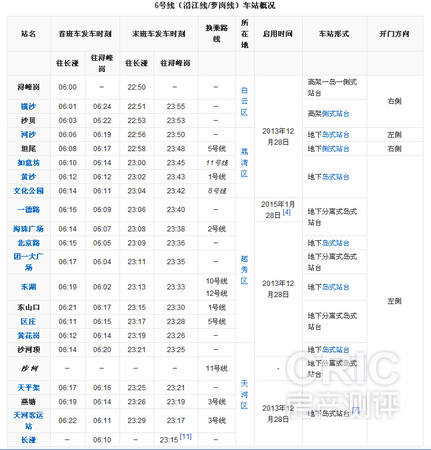
Task: Open the 区庄 station link
Action: click(x=28, y=321)
